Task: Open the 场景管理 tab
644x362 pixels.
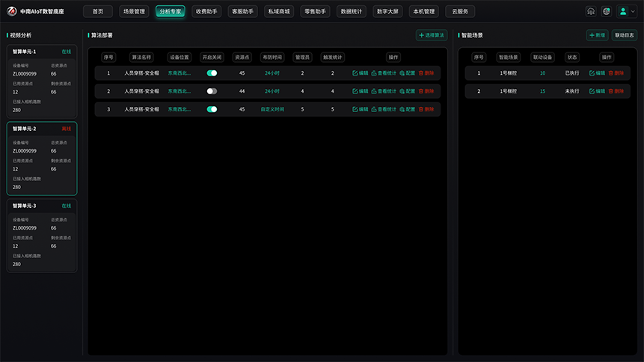Action: click(134, 11)
